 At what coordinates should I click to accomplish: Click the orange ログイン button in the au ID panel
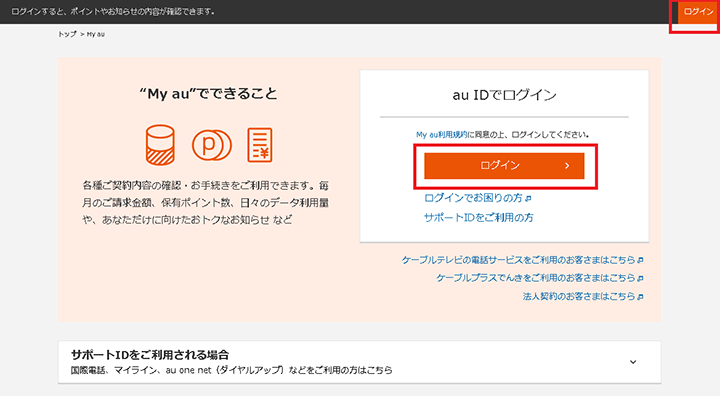coord(504,166)
